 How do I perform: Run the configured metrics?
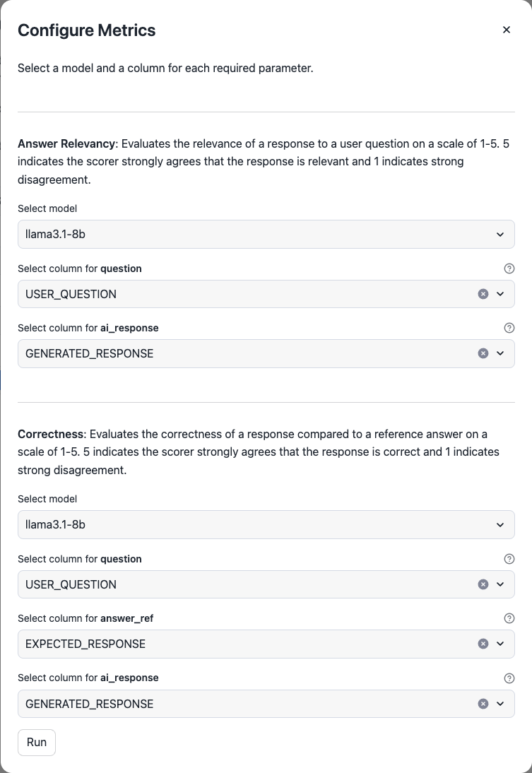click(36, 742)
